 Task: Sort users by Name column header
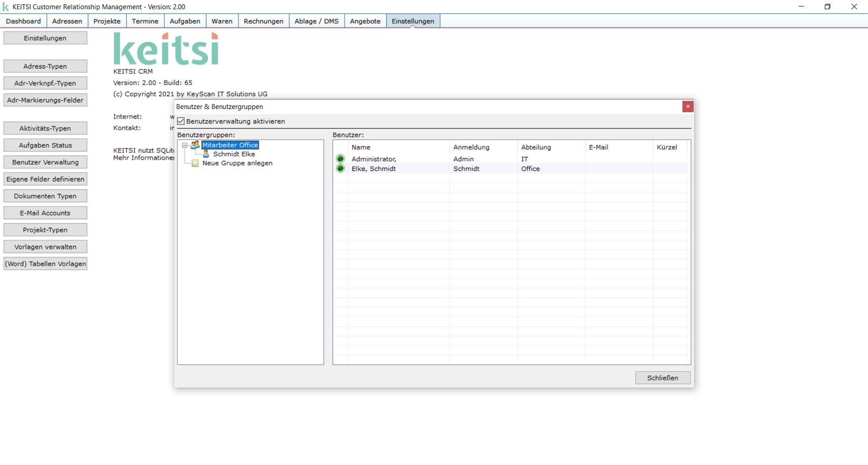point(398,147)
